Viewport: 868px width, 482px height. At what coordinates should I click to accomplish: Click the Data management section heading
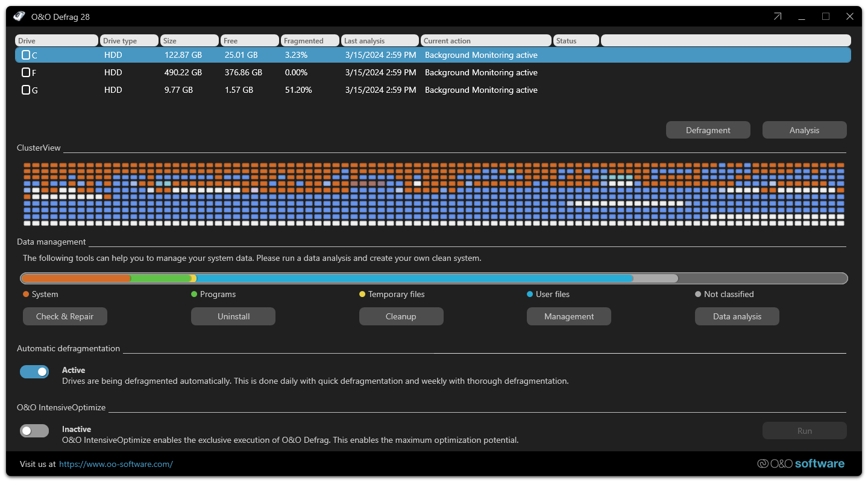tap(51, 242)
